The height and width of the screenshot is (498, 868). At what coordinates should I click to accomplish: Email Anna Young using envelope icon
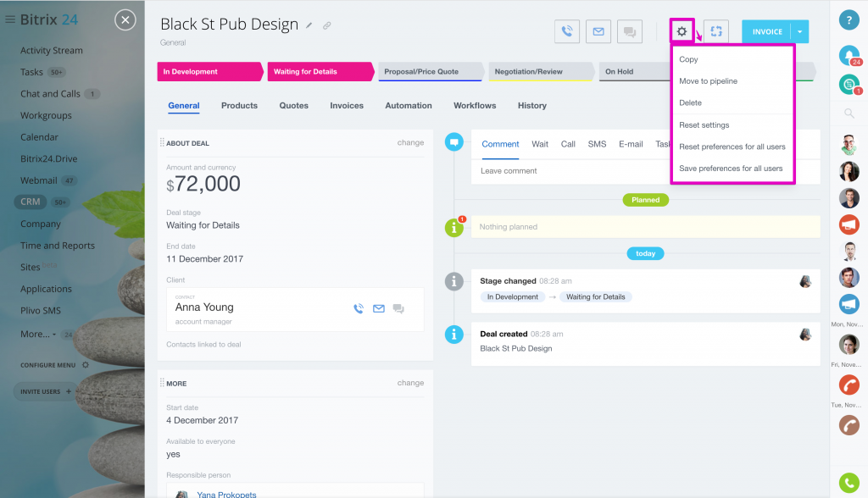(379, 309)
